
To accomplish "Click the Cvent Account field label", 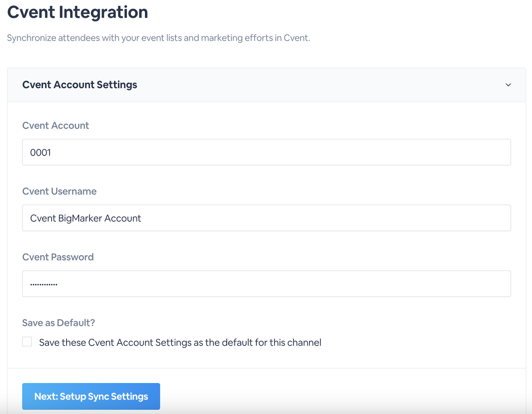I will [x=56, y=126].
